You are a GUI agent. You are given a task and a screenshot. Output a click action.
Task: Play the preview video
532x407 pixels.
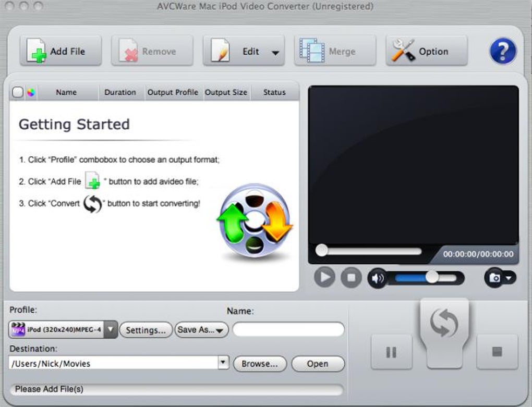click(x=325, y=277)
